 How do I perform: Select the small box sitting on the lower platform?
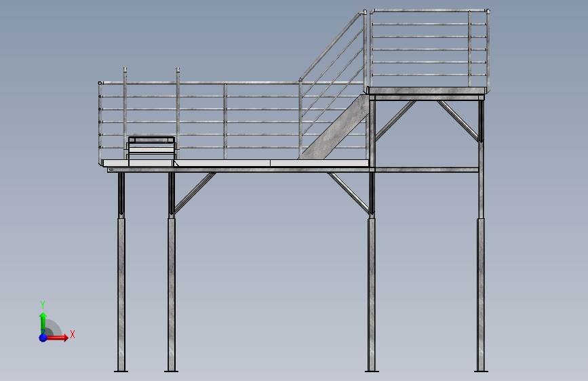point(151,151)
